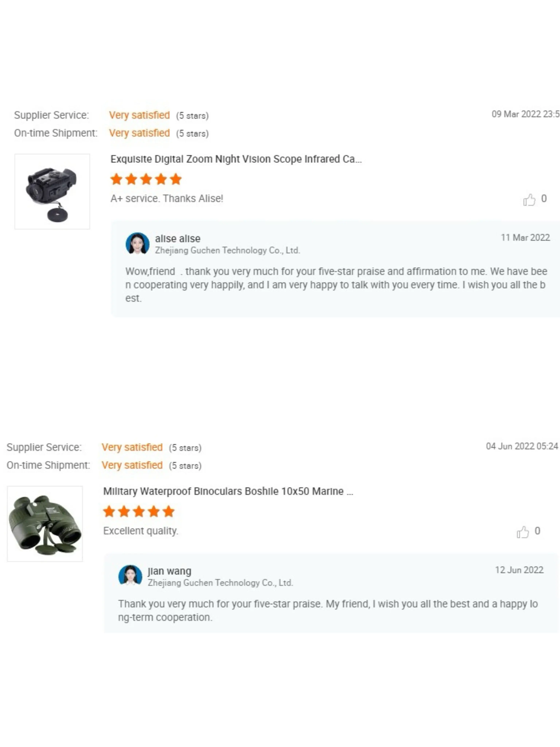The width and height of the screenshot is (560, 747).
Task: Click thumbs-up icon on night vision review
Action: 529,200
